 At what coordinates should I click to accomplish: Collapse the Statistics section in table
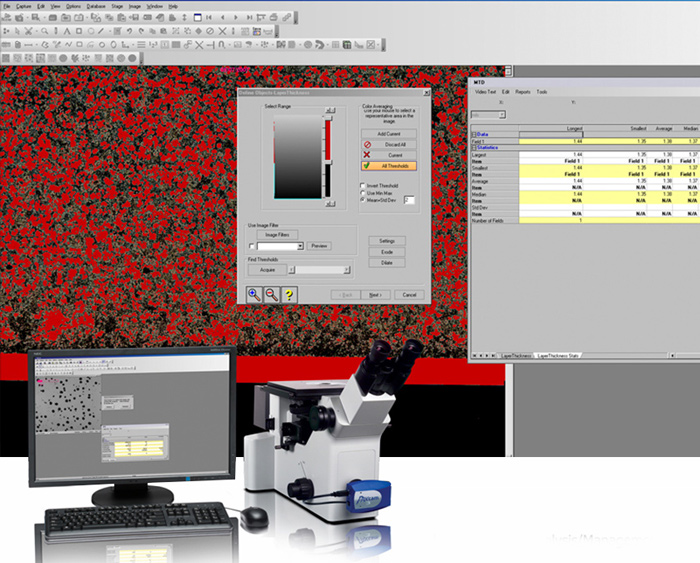click(x=473, y=148)
